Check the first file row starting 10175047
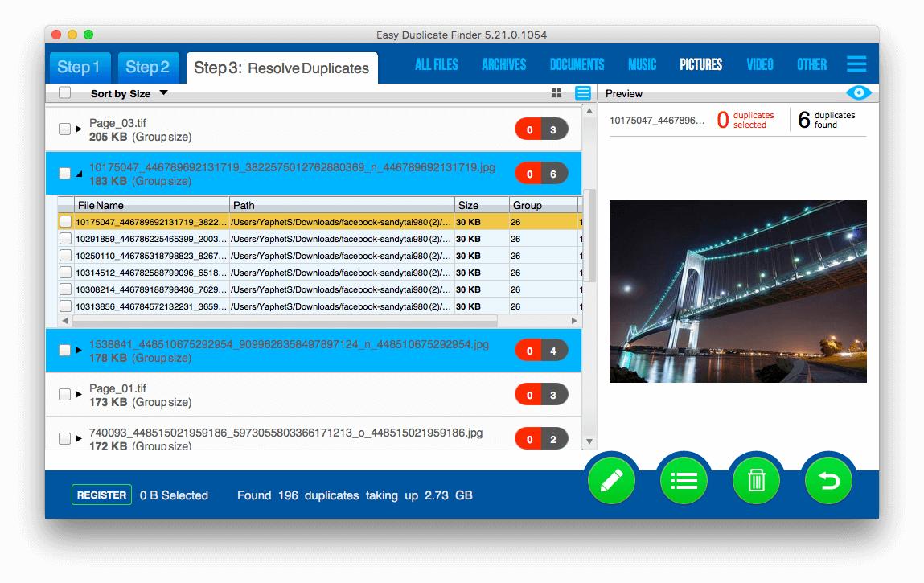 tap(65, 222)
